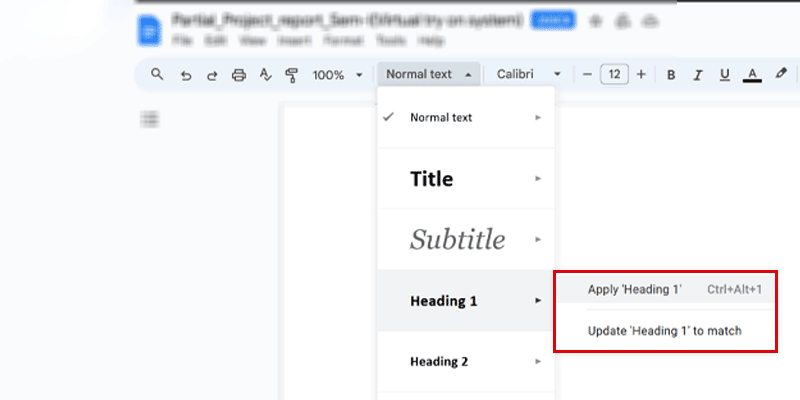The width and height of the screenshot is (800, 400).
Task: Open the View menu
Action: pyautogui.click(x=253, y=41)
